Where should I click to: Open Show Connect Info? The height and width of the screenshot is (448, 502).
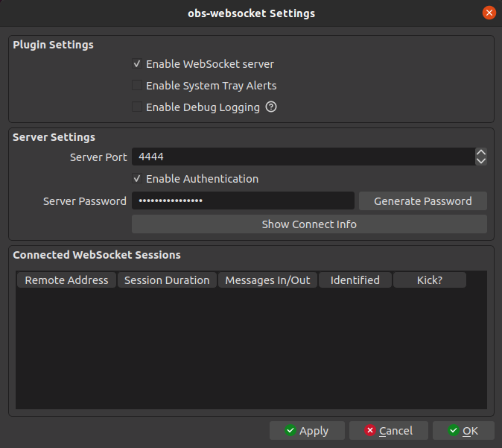point(309,224)
